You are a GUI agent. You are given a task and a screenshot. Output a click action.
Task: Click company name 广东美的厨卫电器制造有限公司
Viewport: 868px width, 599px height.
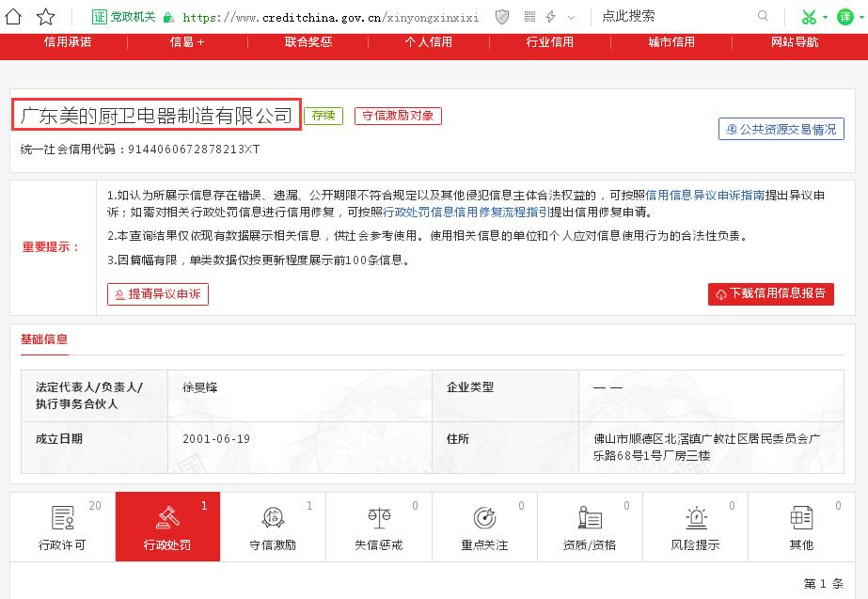[x=156, y=115]
